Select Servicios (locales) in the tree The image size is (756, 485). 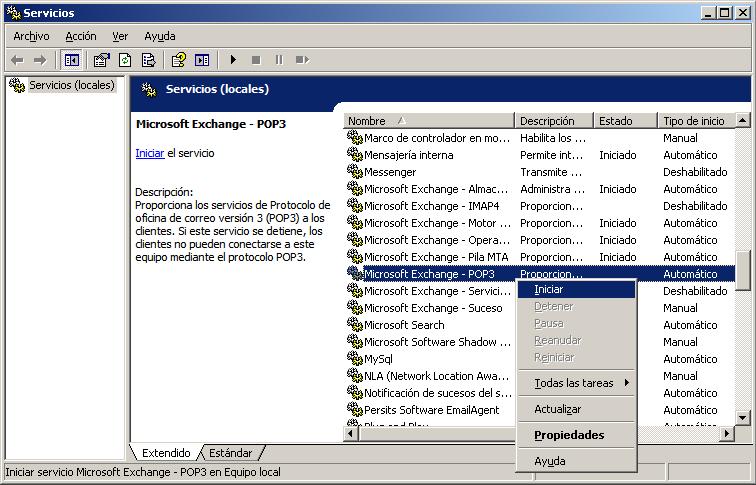tap(71, 85)
